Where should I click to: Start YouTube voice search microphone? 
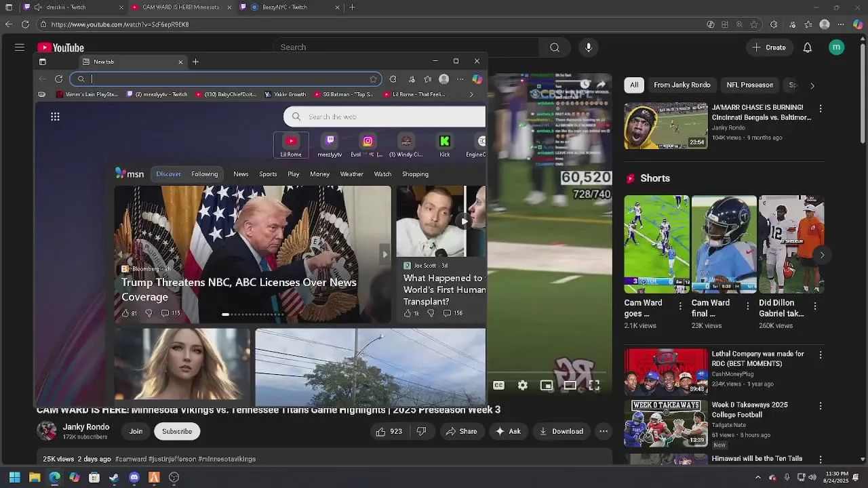(x=589, y=47)
